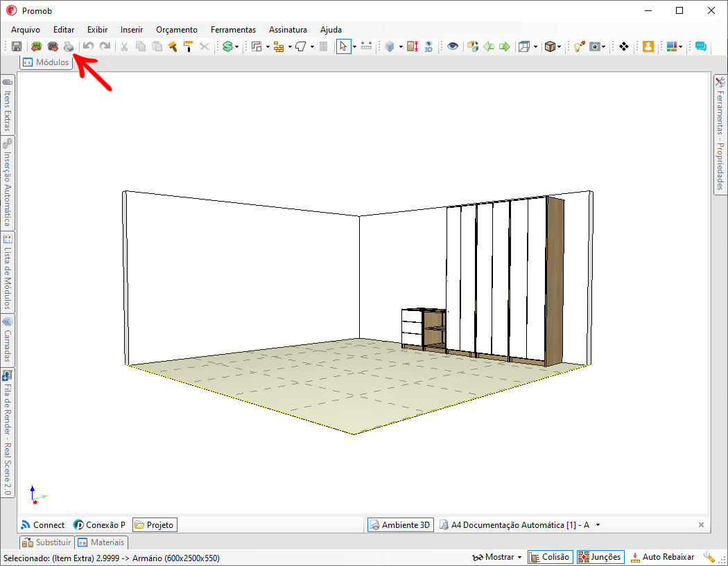Expand the A4 Documentação Automática dropdown arrow
This screenshot has height=566, width=728.
(598, 525)
